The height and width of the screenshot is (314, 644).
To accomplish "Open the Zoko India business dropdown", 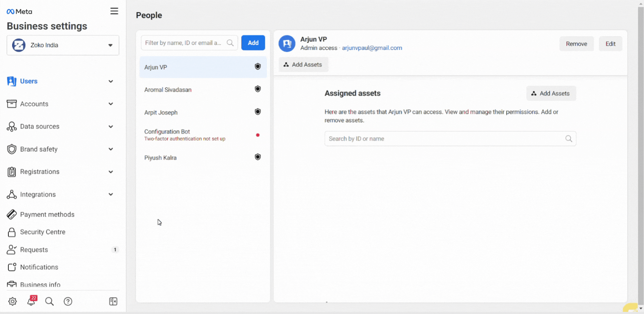I will coord(63,45).
